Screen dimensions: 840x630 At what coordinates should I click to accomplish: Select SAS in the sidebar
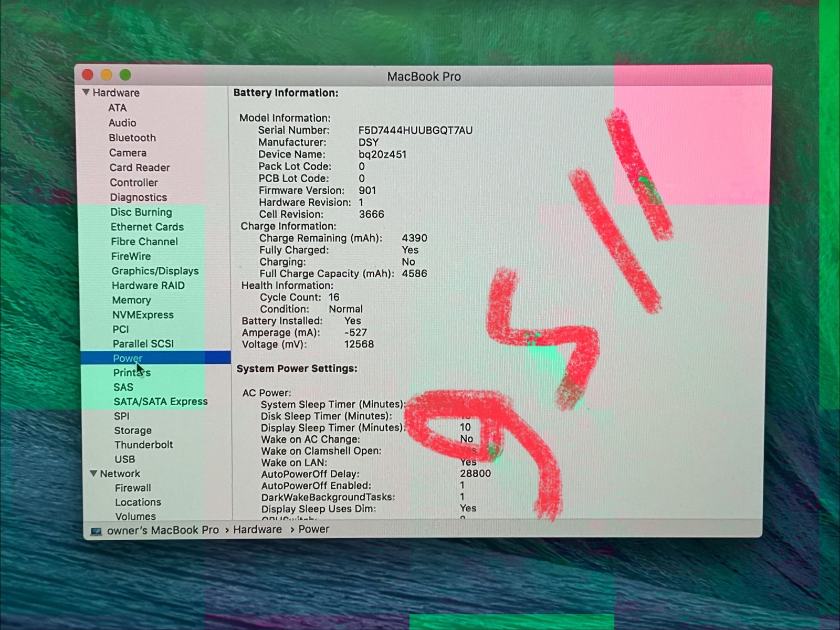point(123,387)
